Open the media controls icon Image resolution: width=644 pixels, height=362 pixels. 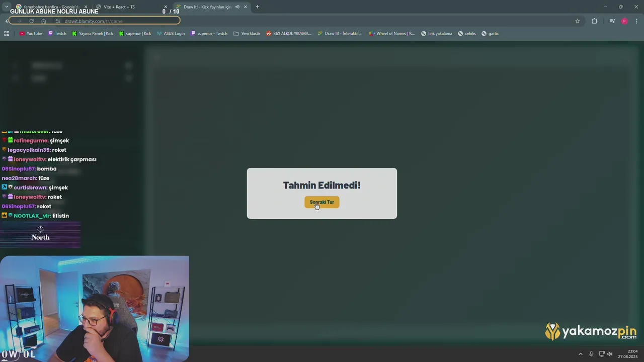tap(612, 21)
